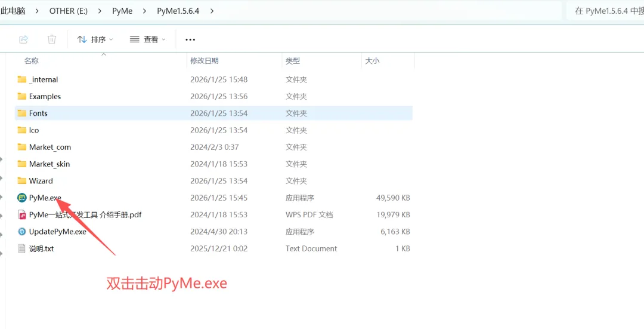Select the UpdatePyMe.exe file name

click(57, 232)
